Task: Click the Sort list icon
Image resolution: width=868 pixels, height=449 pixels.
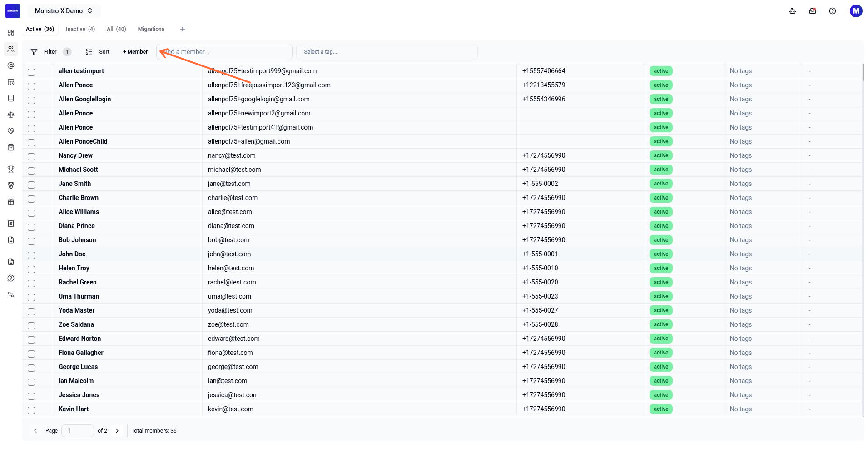Action: (x=89, y=52)
